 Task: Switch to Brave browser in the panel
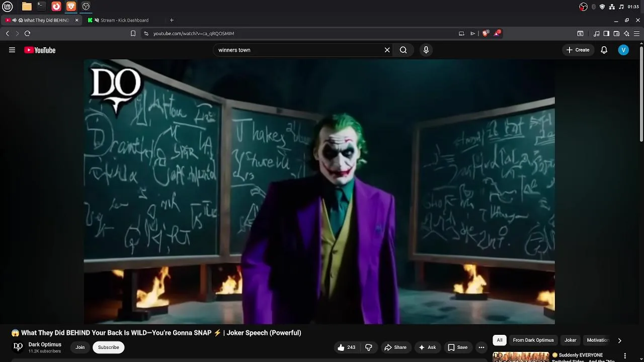tap(71, 7)
